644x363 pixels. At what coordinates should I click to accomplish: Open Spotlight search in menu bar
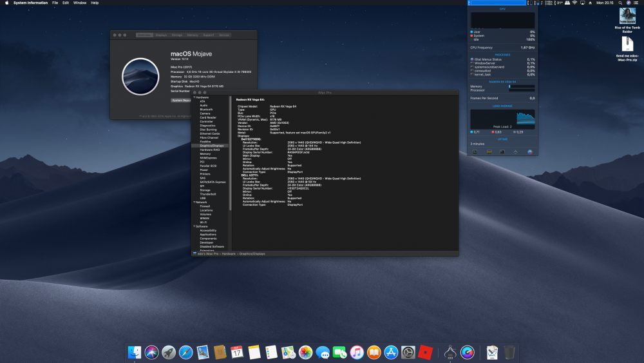[620, 3]
